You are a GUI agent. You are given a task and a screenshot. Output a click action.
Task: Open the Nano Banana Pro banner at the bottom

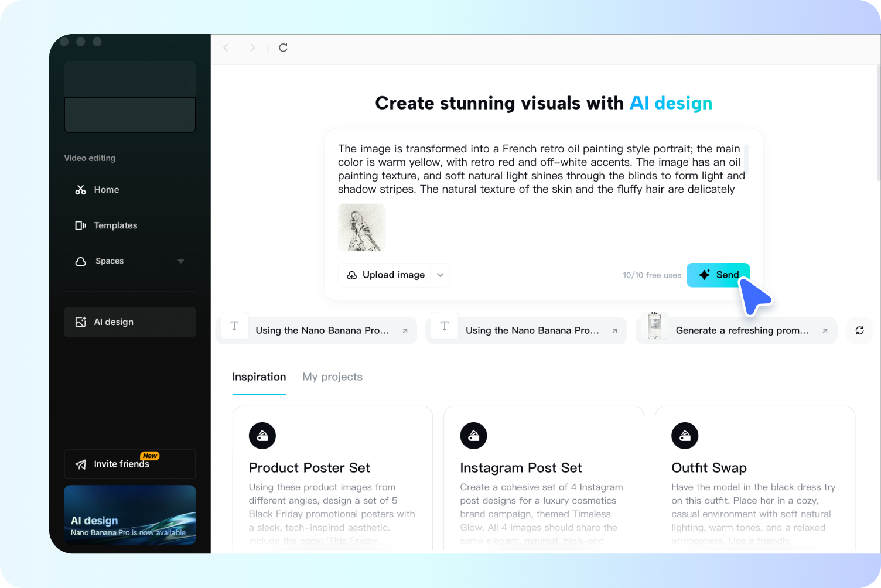click(x=129, y=515)
